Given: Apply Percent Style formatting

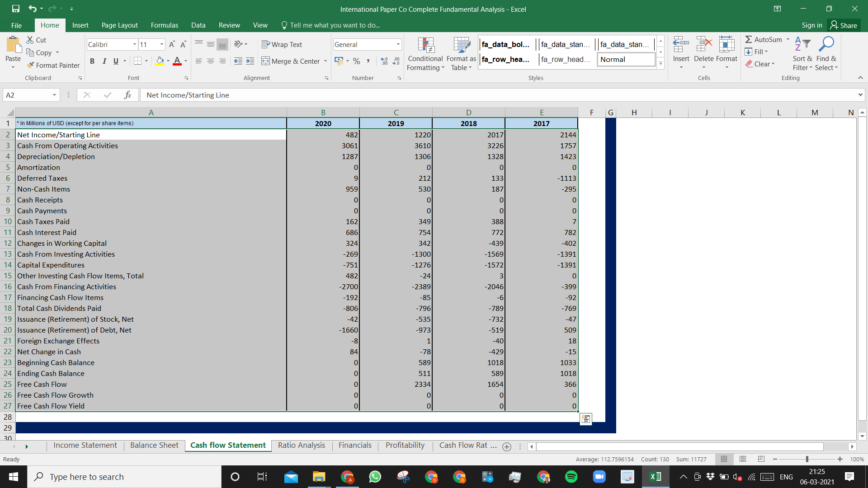Looking at the screenshot, I should click(357, 61).
